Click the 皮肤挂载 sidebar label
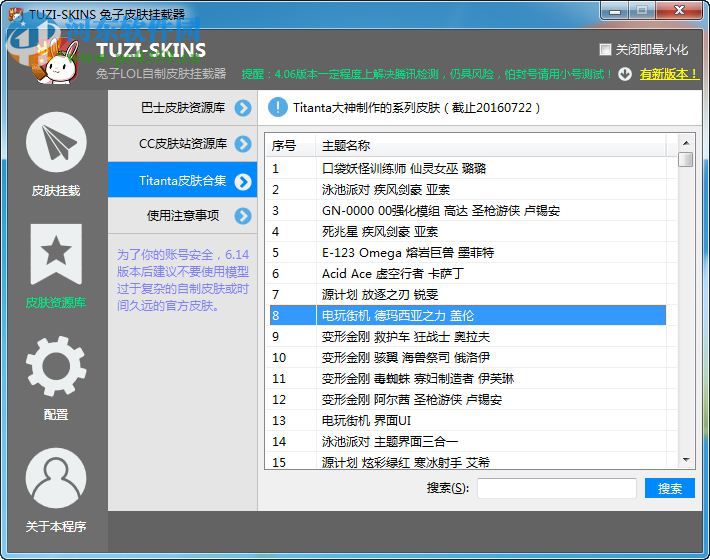 56,191
